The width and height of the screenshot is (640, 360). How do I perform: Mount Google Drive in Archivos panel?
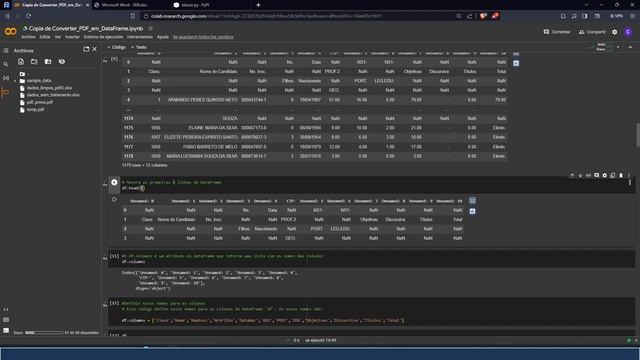coord(48,62)
